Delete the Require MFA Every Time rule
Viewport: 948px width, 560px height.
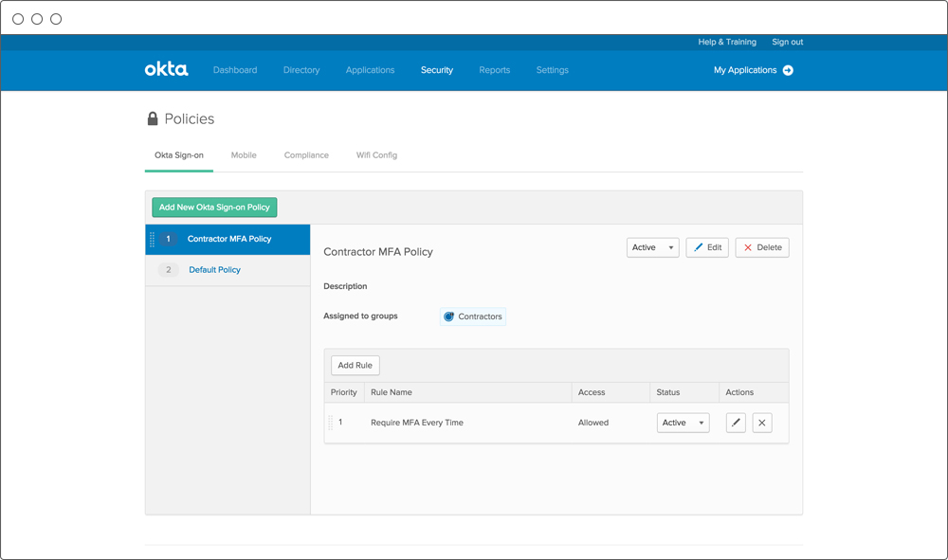pos(762,423)
